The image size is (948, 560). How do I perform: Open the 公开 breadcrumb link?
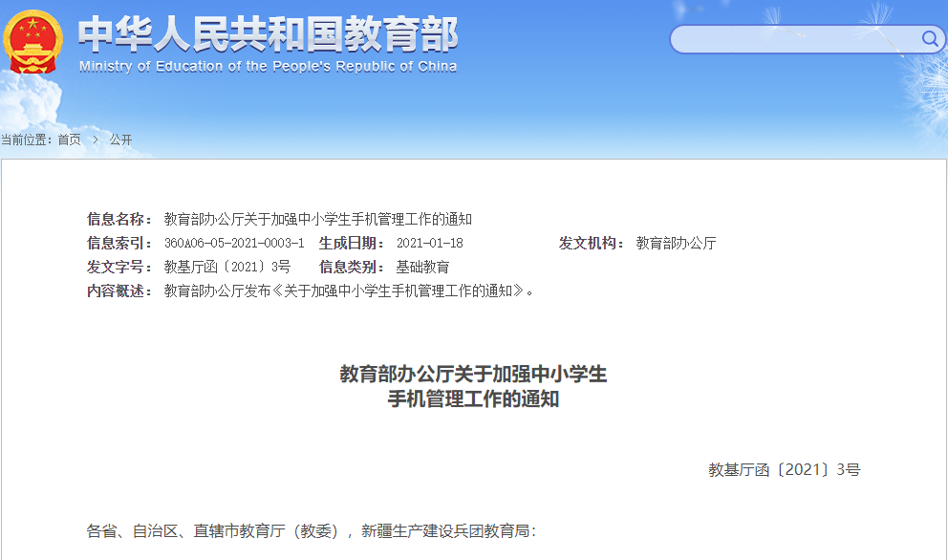pyautogui.click(x=122, y=139)
